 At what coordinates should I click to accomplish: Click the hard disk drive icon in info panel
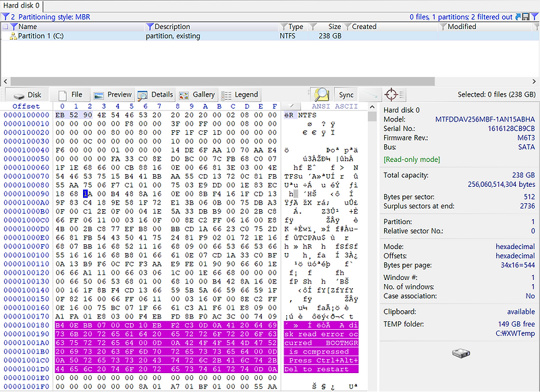pyautogui.click(x=461, y=353)
